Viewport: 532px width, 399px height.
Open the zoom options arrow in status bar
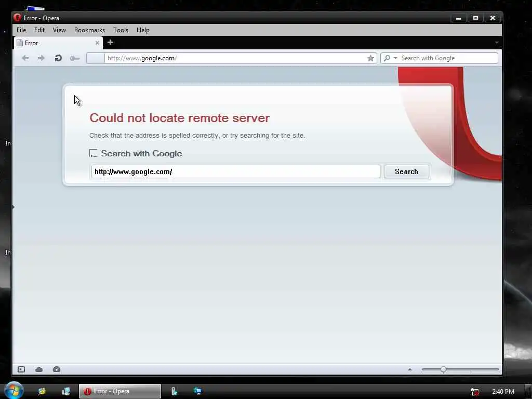(410, 369)
